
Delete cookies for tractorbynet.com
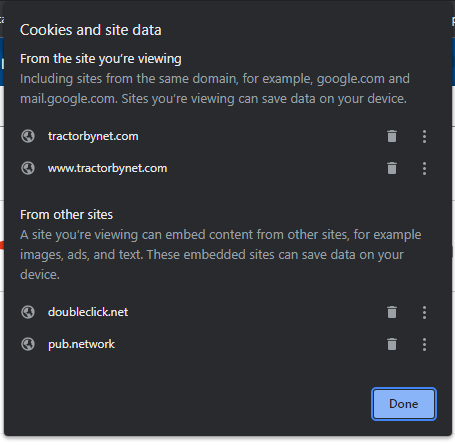tap(392, 136)
